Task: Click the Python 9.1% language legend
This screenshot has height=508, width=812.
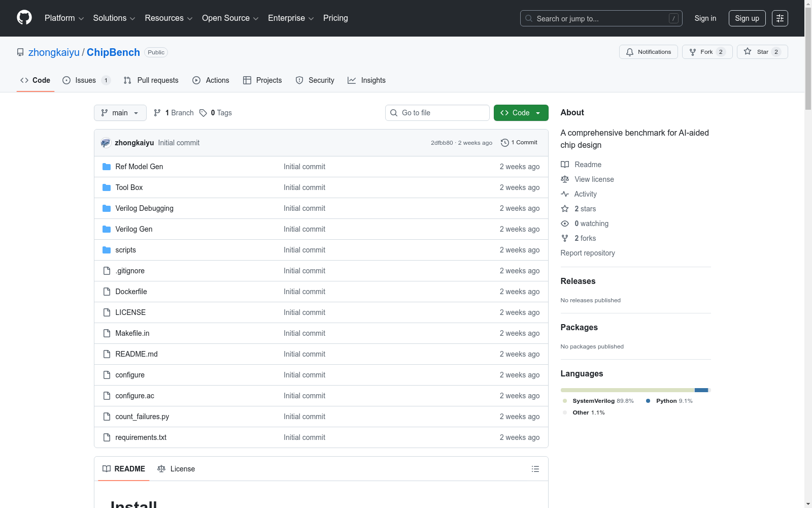Action: 669,401
